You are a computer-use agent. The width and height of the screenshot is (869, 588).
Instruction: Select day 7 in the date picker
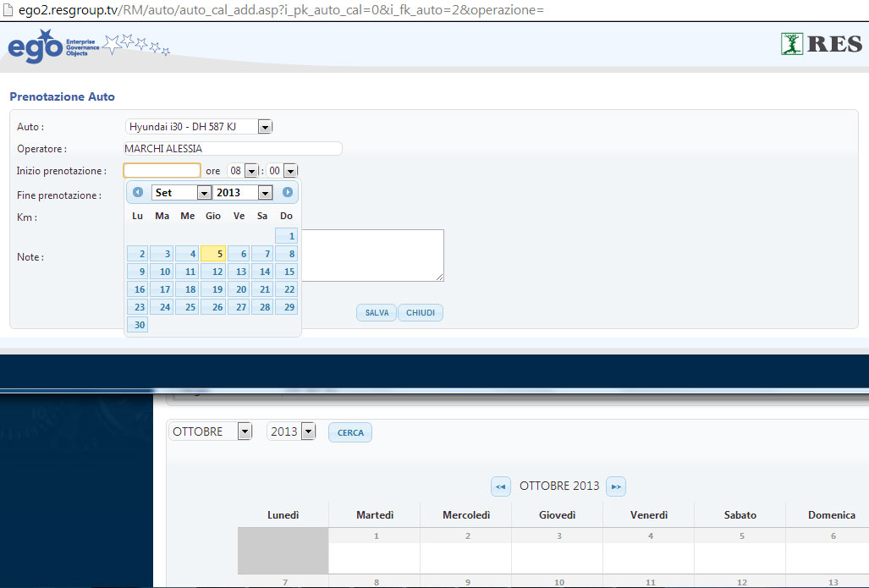point(261,253)
